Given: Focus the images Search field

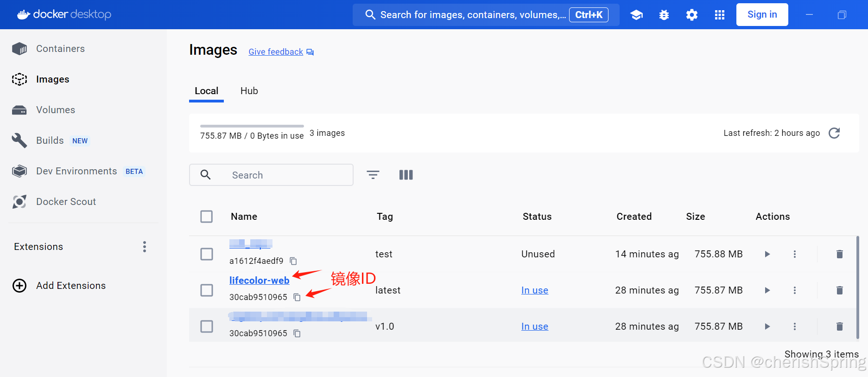Looking at the screenshot, I should [271, 175].
